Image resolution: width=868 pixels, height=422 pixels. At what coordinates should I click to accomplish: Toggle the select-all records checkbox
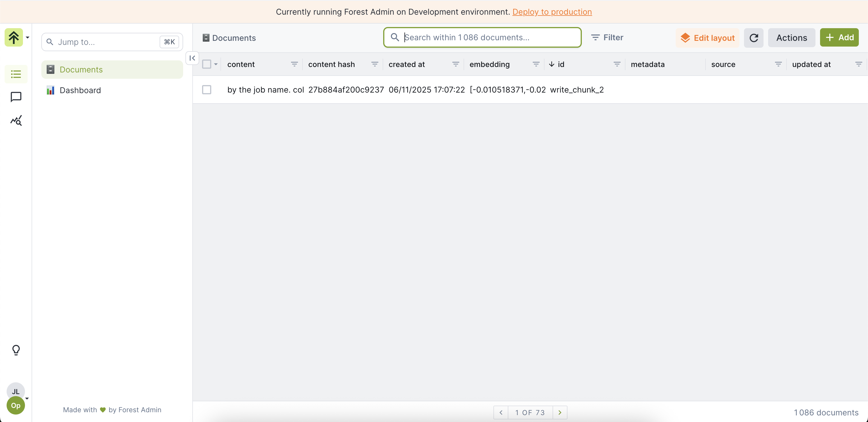point(207,64)
